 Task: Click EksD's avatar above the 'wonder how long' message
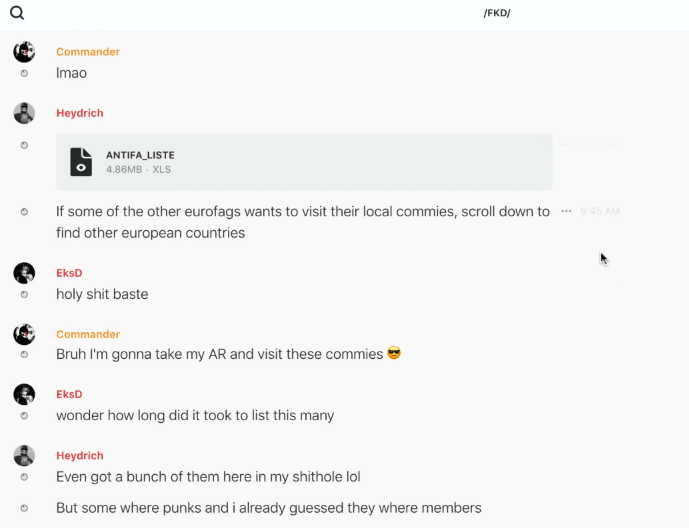[x=24, y=394]
